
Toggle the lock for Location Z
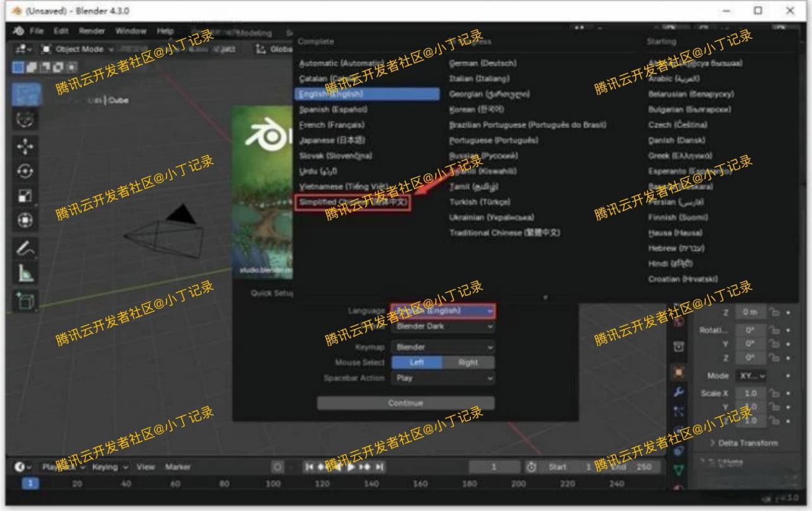[x=773, y=312]
